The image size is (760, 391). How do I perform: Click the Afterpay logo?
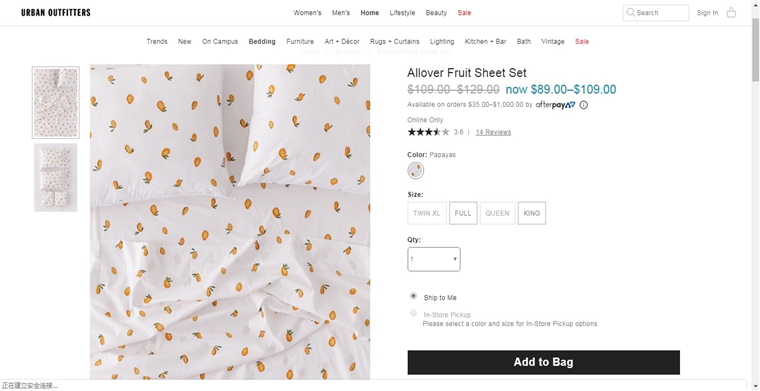555,105
